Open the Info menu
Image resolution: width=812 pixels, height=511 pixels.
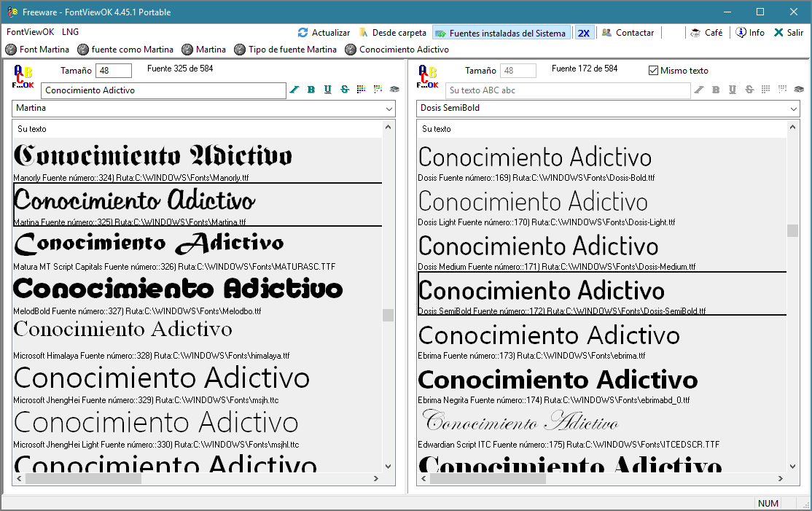point(750,33)
